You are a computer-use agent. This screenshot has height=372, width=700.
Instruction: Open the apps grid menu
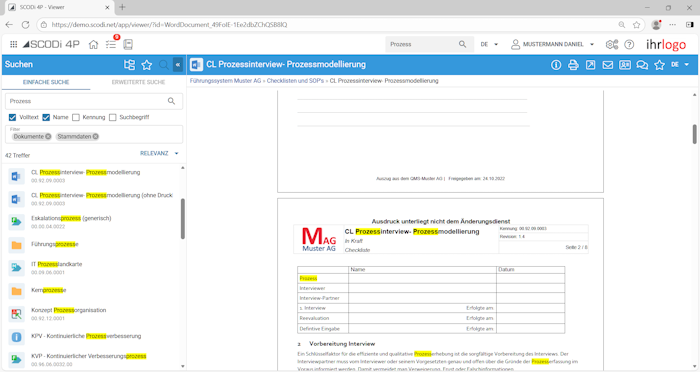(13, 44)
